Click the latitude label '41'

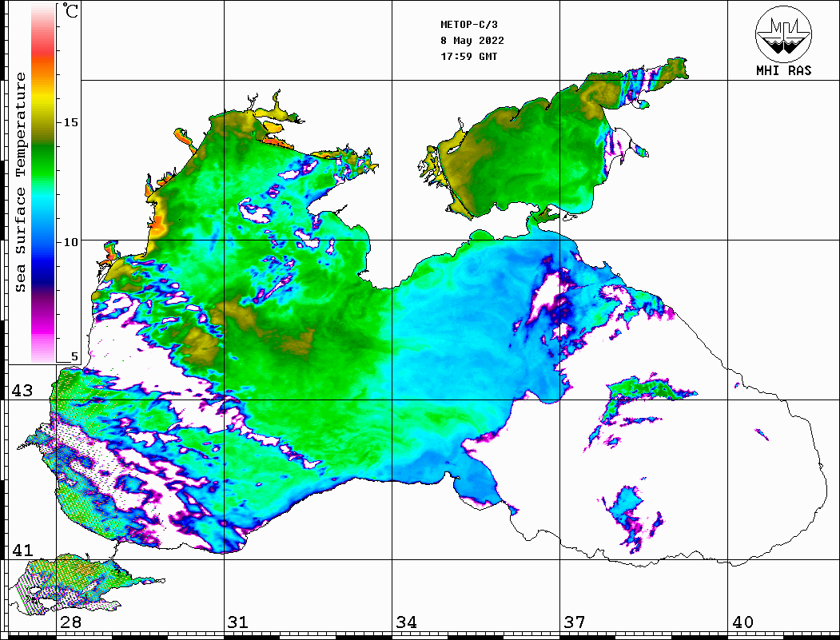click(22, 551)
